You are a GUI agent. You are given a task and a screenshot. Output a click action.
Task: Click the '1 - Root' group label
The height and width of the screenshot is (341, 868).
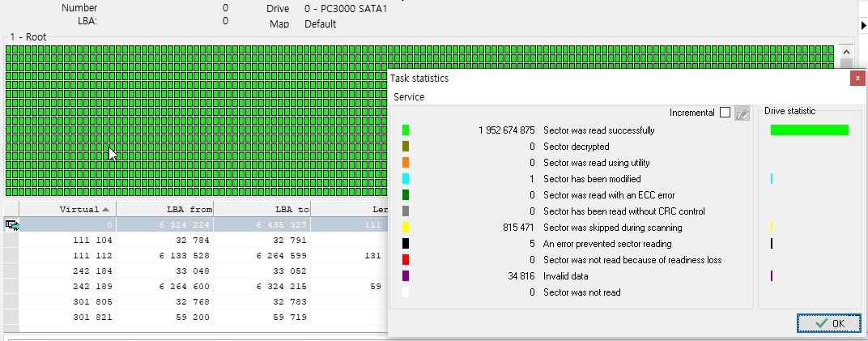pos(28,37)
